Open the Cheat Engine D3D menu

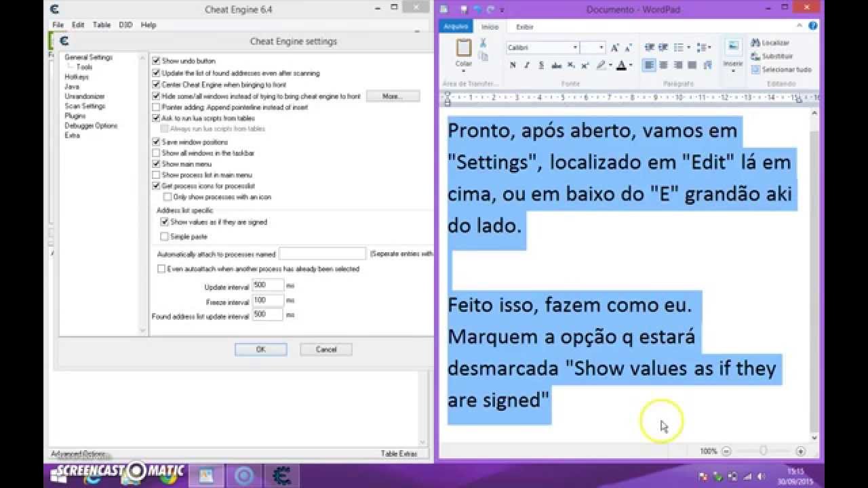[125, 24]
